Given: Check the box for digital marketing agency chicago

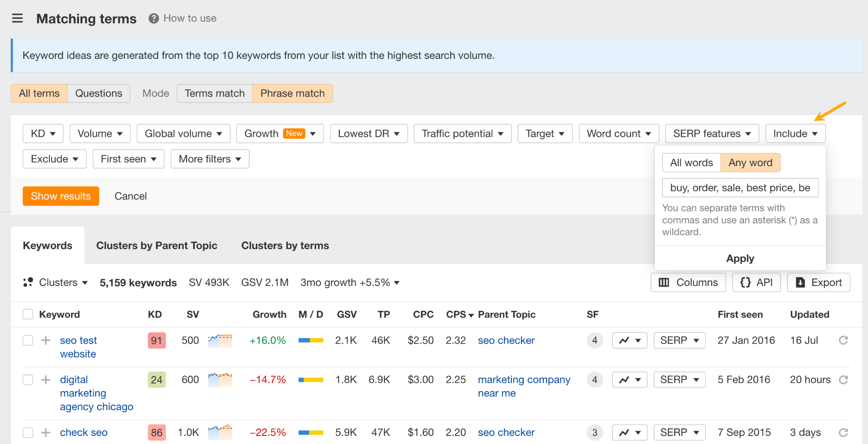Looking at the screenshot, I should (x=28, y=380).
